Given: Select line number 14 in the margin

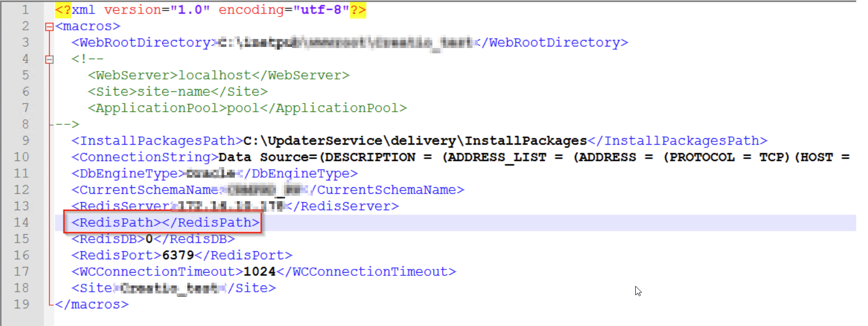Looking at the screenshot, I should [x=21, y=222].
